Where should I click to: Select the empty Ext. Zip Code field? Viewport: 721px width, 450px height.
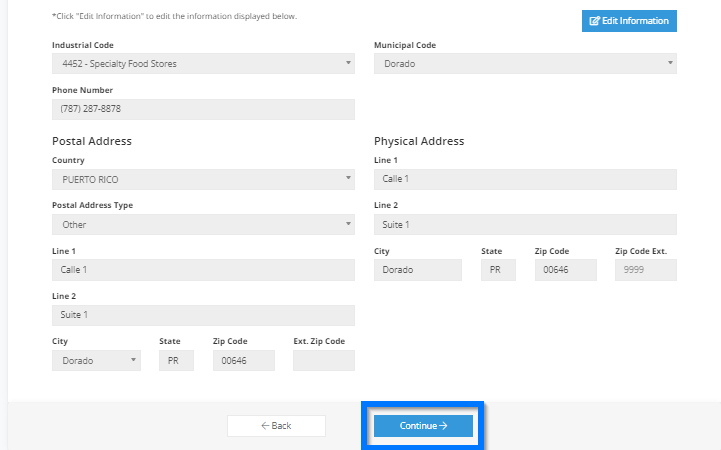pyautogui.click(x=324, y=360)
